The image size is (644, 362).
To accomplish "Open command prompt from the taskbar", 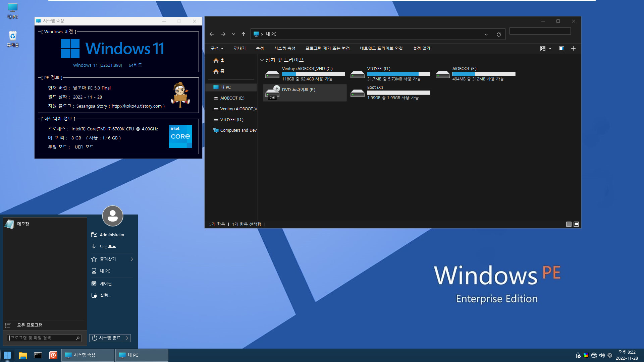I will tap(38, 355).
